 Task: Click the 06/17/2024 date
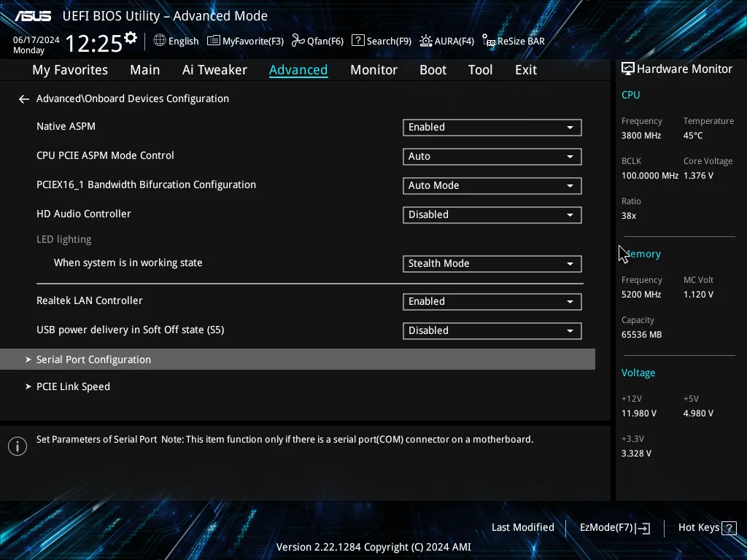[36, 40]
